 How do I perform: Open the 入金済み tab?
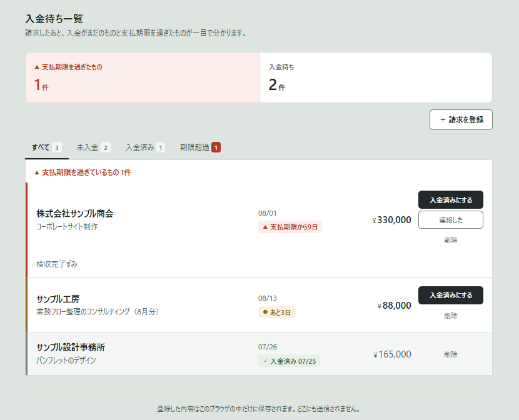click(145, 147)
